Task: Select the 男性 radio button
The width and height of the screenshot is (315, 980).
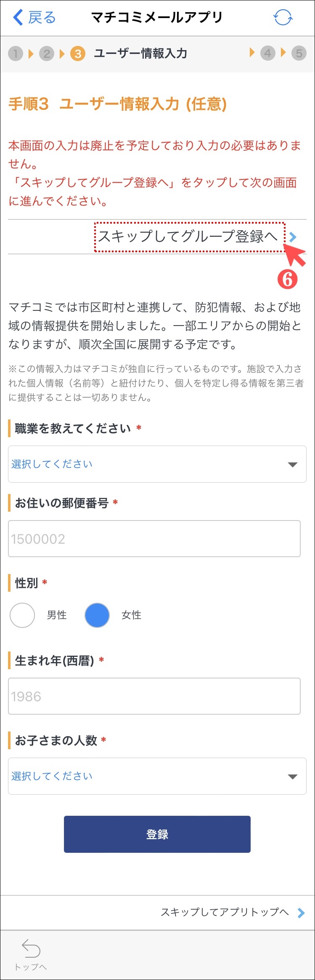Action: tap(22, 615)
